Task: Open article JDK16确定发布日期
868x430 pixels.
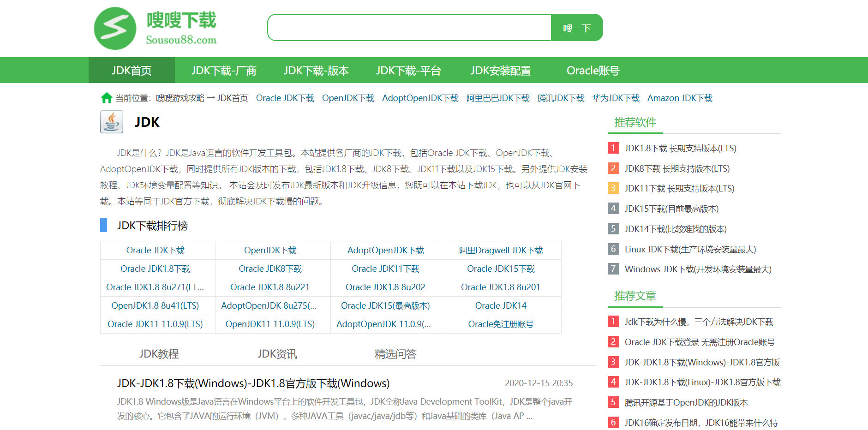Action: click(x=701, y=423)
